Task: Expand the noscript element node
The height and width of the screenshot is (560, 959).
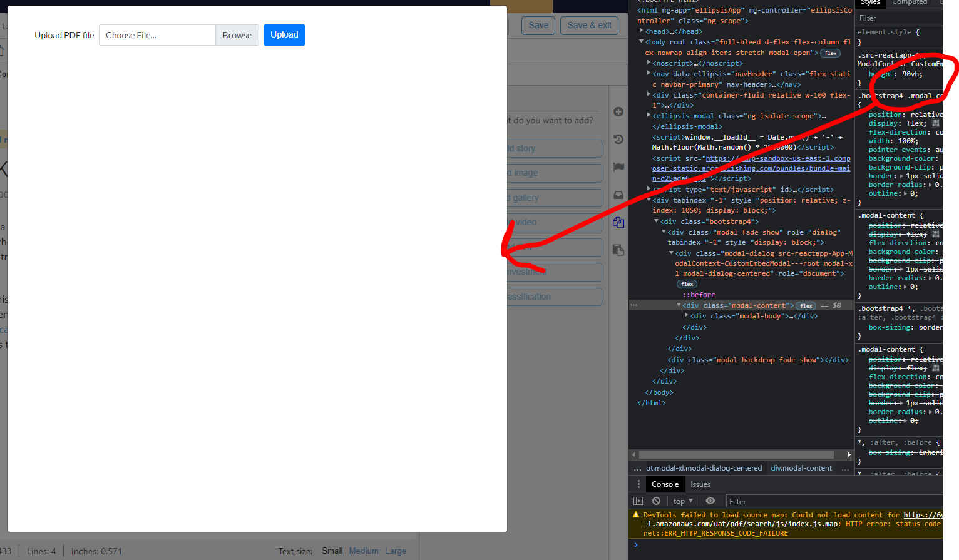Action: 649,63
